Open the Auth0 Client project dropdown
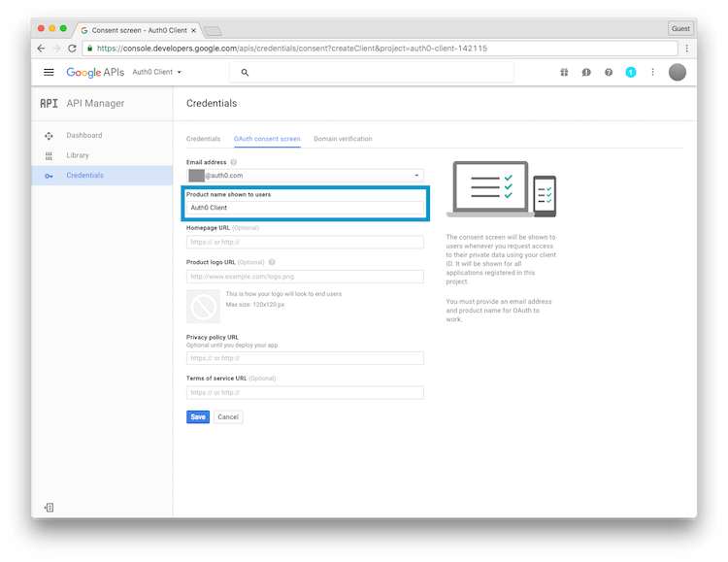Viewport: 728px width, 562px height. pyautogui.click(x=157, y=72)
